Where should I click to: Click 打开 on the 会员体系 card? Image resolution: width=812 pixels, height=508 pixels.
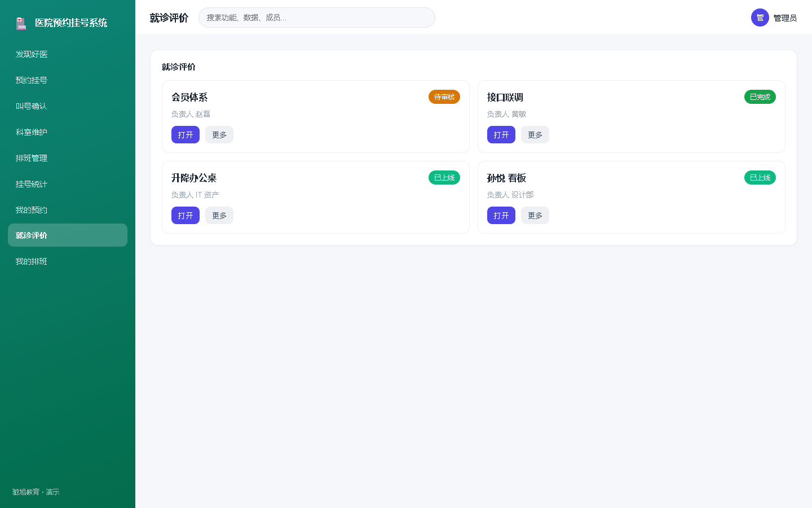186,135
